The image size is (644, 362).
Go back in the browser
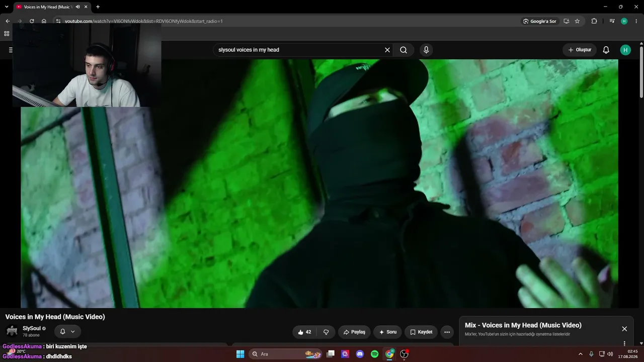(x=8, y=21)
